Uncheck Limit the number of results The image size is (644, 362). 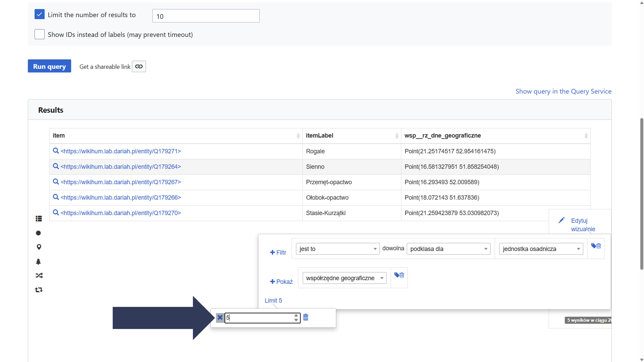tap(40, 14)
